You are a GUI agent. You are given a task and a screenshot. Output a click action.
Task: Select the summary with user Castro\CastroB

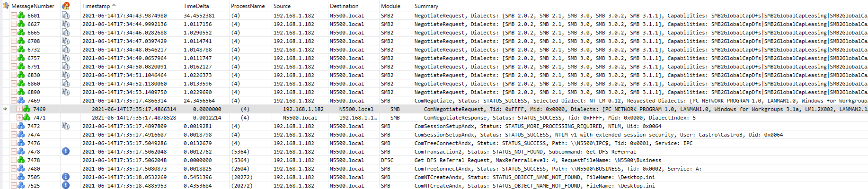point(599,135)
